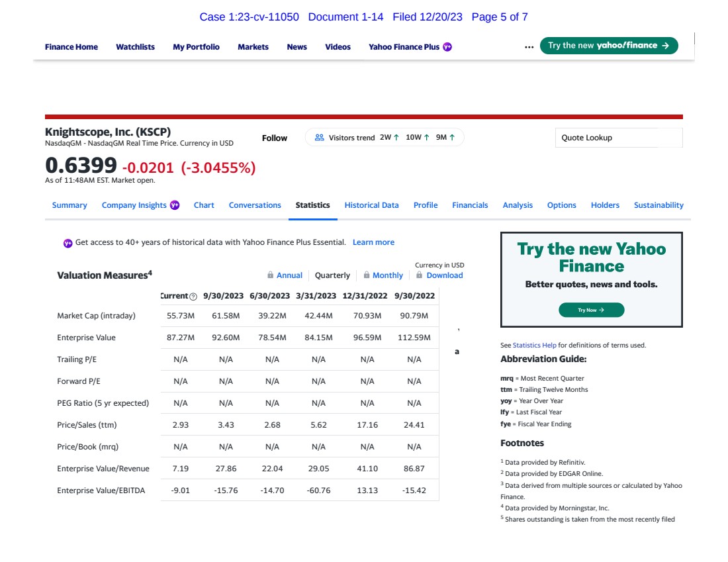Click the purple badge on Company Insights
Image resolution: width=728 pixels, height=562 pixels.
point(175,205)
